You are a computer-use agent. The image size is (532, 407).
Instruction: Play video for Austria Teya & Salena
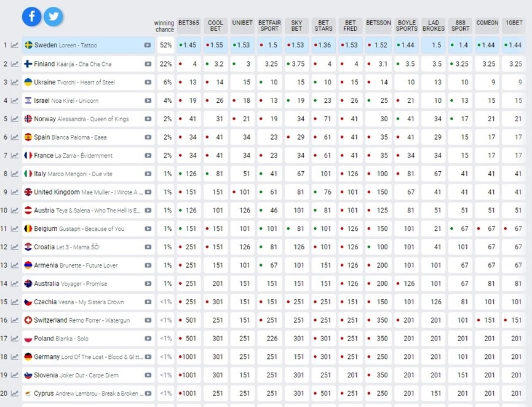coord(148,211)
